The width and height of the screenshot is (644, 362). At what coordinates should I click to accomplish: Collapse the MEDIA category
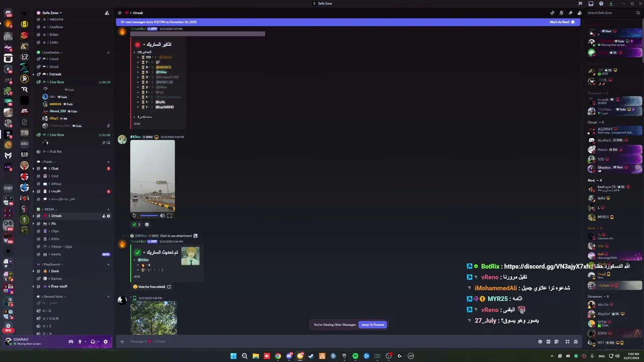tap(48, 209)
